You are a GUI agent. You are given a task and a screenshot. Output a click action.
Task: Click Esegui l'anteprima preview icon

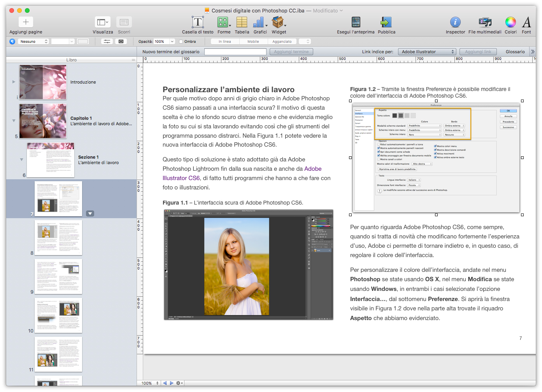356,22
